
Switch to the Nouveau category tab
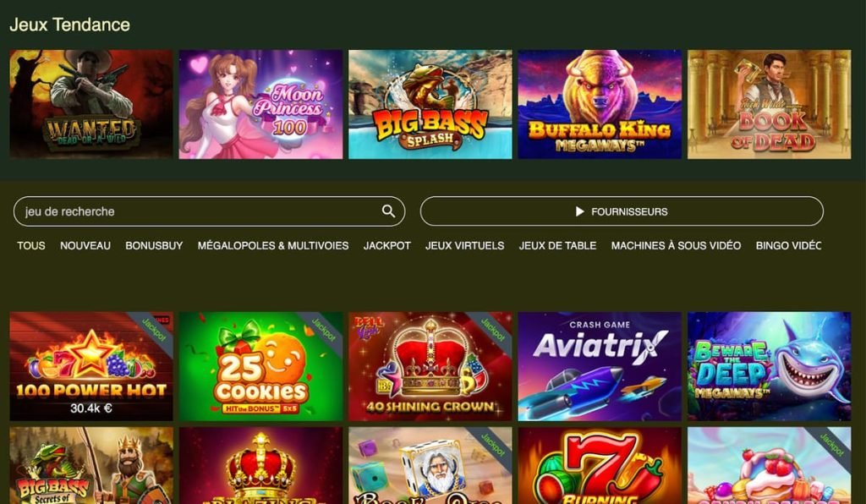(85, 245)
